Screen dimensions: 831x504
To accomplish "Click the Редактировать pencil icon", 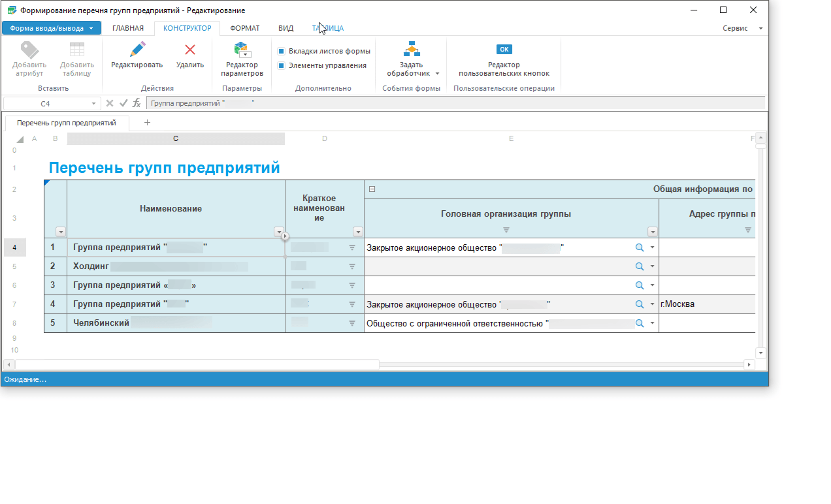I will [x=137, y=50].
